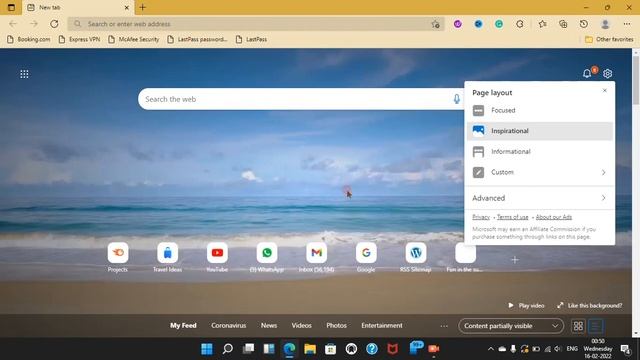Add this page to favorites star

coord(436,24)
